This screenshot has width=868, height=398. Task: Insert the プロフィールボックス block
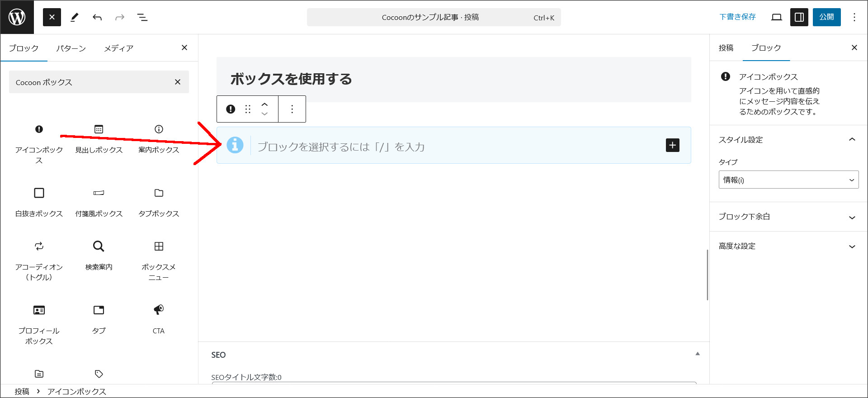tap(39, 324)
